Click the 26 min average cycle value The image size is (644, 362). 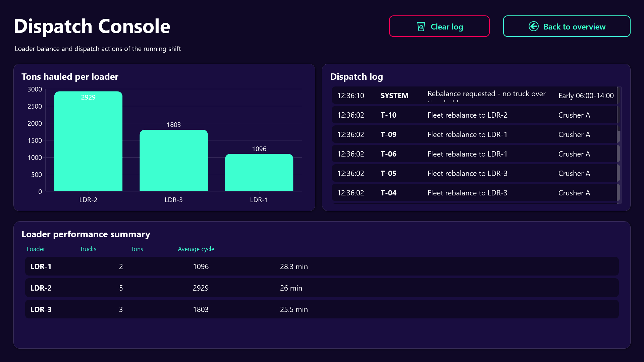pyautogui.click(x=291, y=288)
